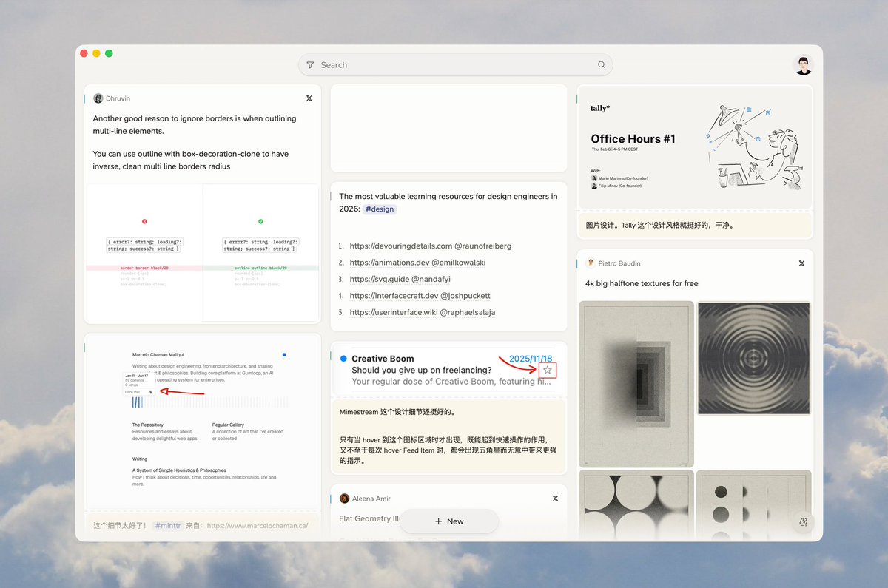This screenshot has height=588, width=888.
Task: Open the Creative Boom email screenshot
Action: tap(448, 369)
